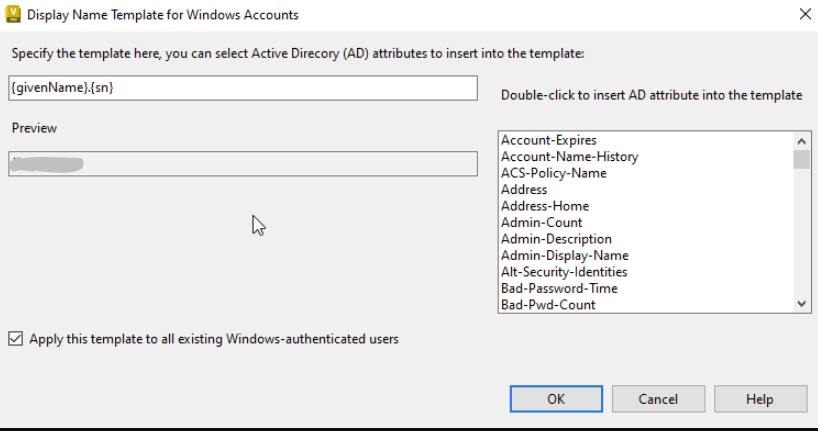The image size is (818, 431).
Task: Pick Address-Home in the attribute list
Action: [545, 206]
